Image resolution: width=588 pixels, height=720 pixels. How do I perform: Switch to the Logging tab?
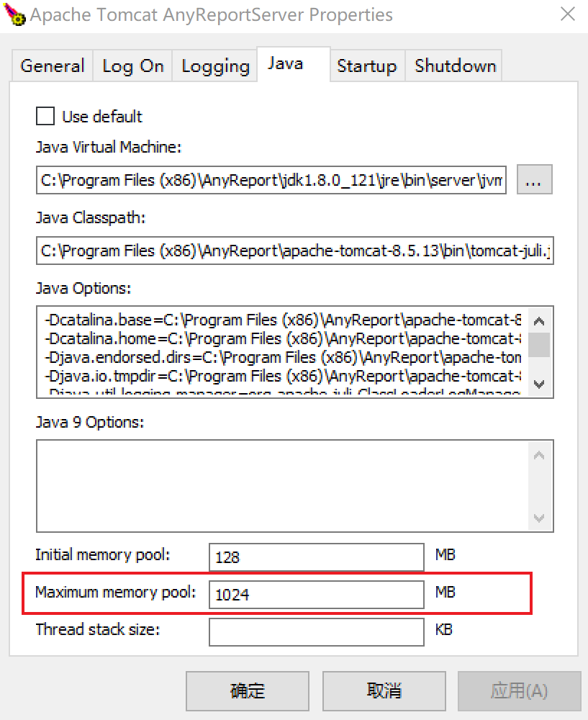(215, 66)
